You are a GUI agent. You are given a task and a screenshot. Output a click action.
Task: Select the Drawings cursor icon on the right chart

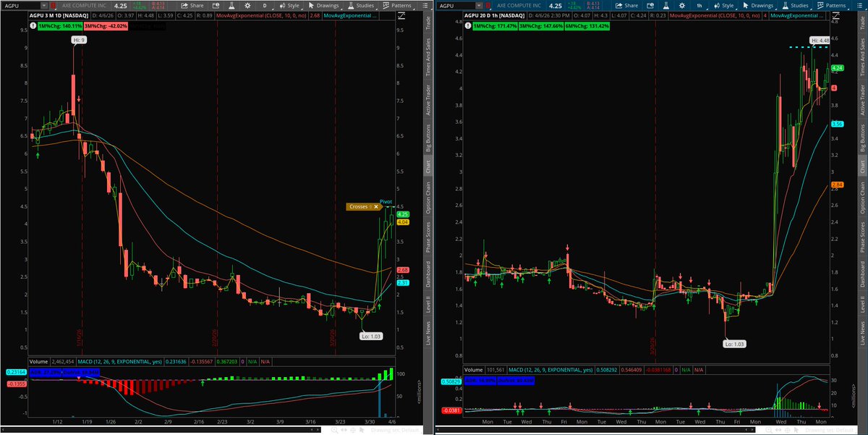point(744,4)
